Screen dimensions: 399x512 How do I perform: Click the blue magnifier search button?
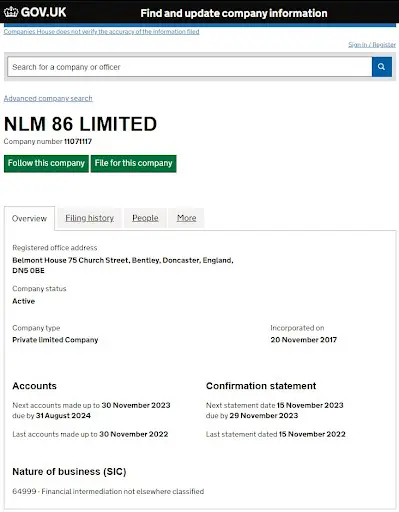[382, 67]
